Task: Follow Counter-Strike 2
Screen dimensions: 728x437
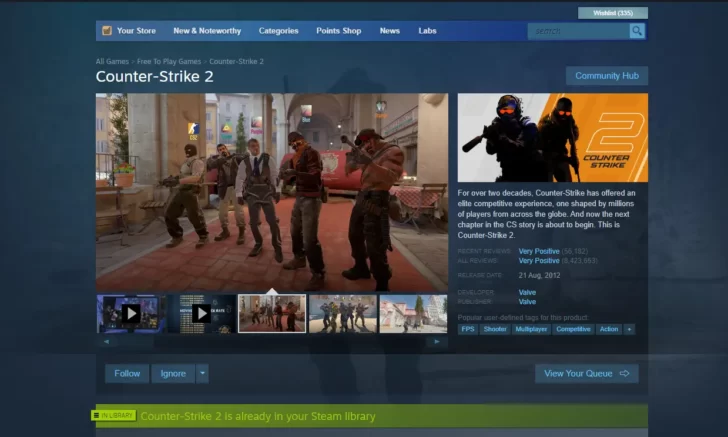Action: point(127,373)
